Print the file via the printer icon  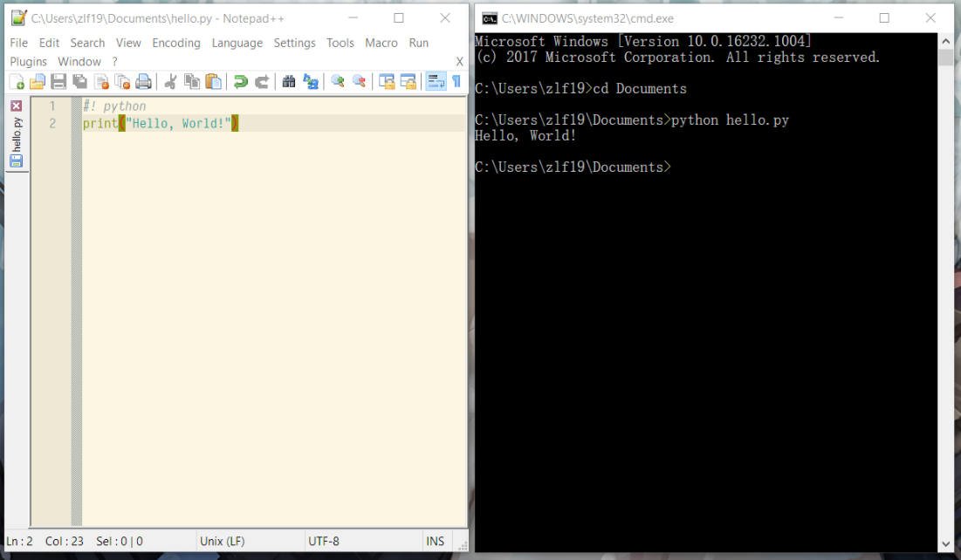click(144, 82)
